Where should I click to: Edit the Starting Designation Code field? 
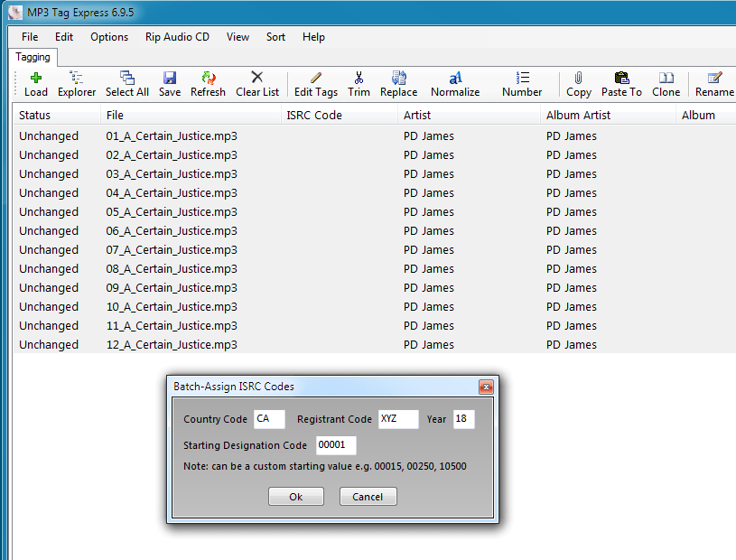click(x=335, y=444)
